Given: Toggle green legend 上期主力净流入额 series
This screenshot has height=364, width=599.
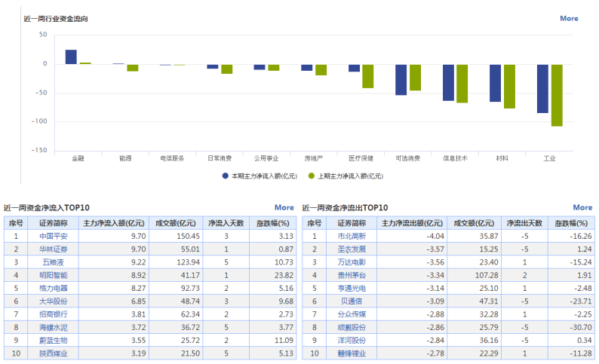Looking at the screenshot, I should click(x=346, y=176).
